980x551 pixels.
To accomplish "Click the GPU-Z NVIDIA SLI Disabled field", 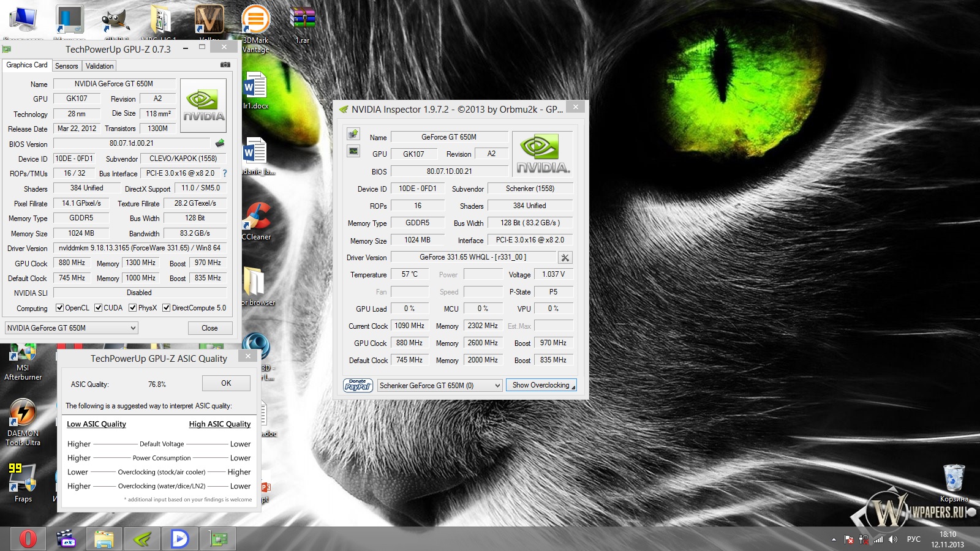I will coord(140,293).
